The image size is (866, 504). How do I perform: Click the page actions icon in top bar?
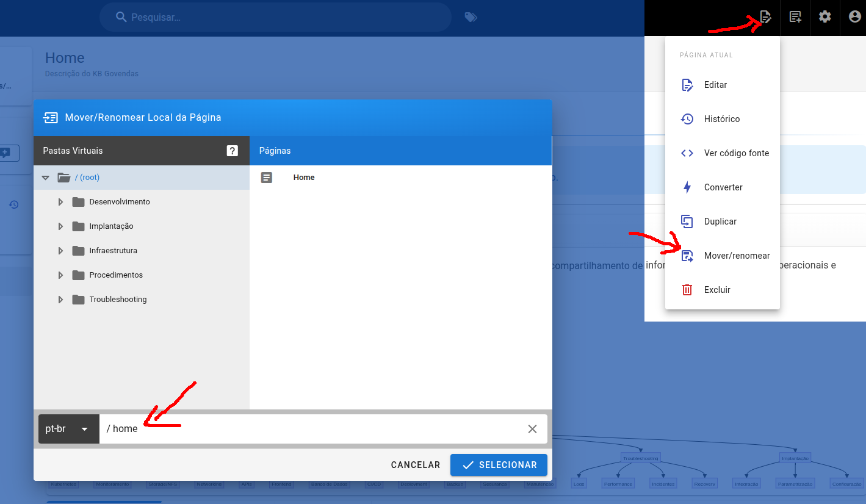point(765,17)
